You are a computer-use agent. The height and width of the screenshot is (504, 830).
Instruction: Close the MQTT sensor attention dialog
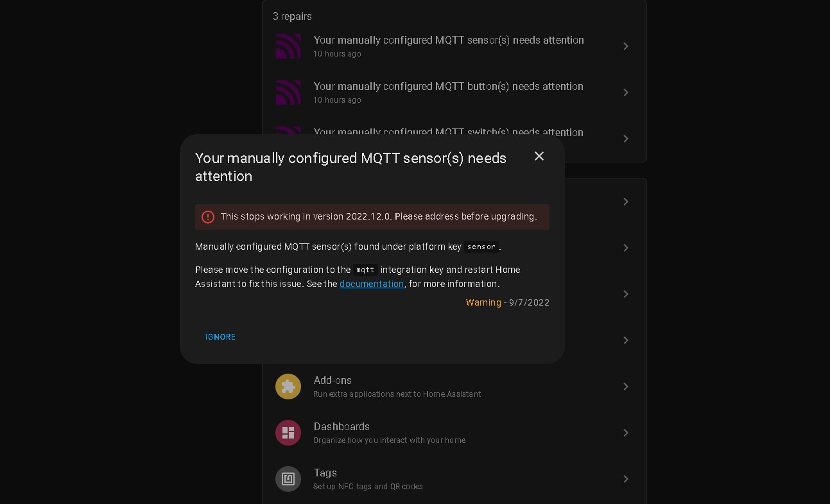click(539, 156)
